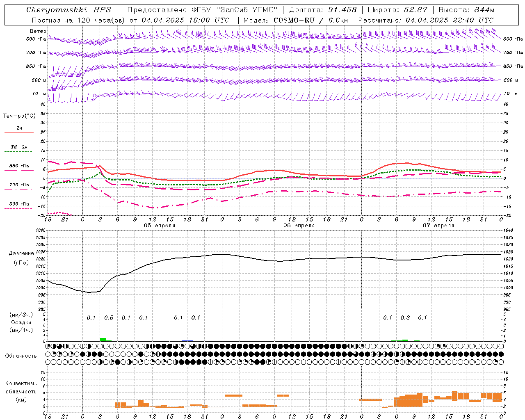The height and width of the screenshot is (420, 525).
Task: Click the Облачность cloudiness label
Action: pyautogui.click(x=21, y=356)
